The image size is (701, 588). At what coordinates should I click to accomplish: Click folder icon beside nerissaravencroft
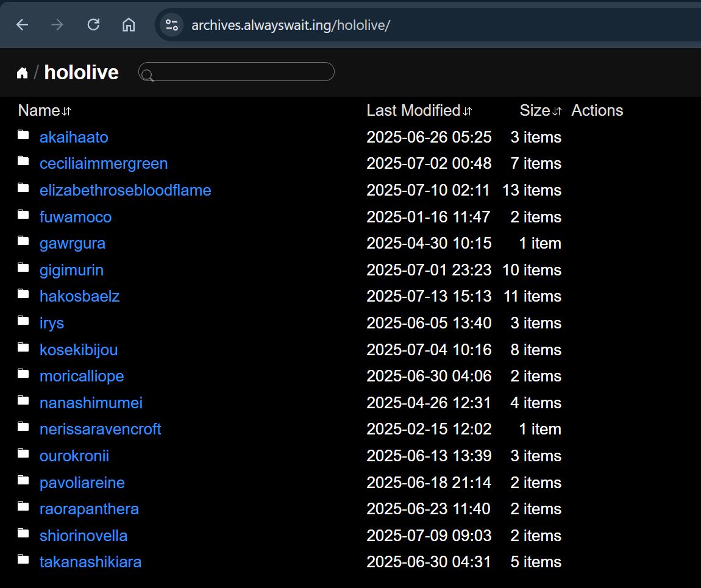point(23,427)
